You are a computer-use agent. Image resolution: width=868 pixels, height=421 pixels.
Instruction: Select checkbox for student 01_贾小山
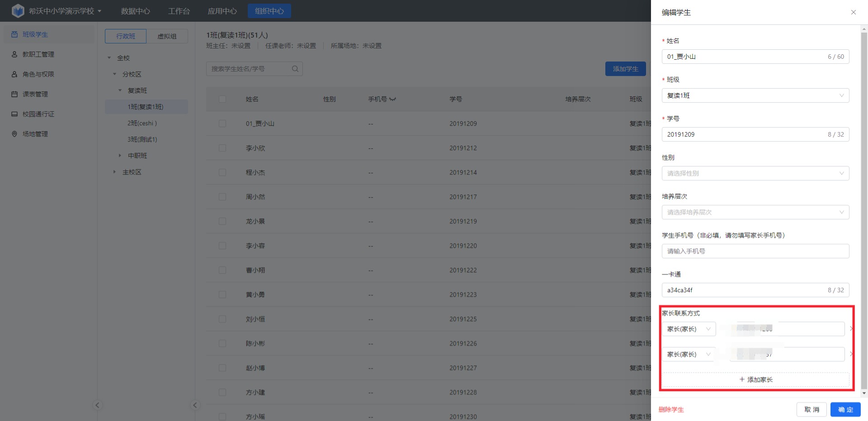coord(222,123)
